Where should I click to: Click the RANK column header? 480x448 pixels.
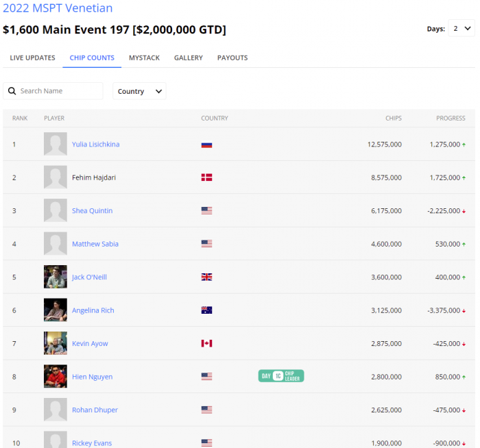click(20, 118)
